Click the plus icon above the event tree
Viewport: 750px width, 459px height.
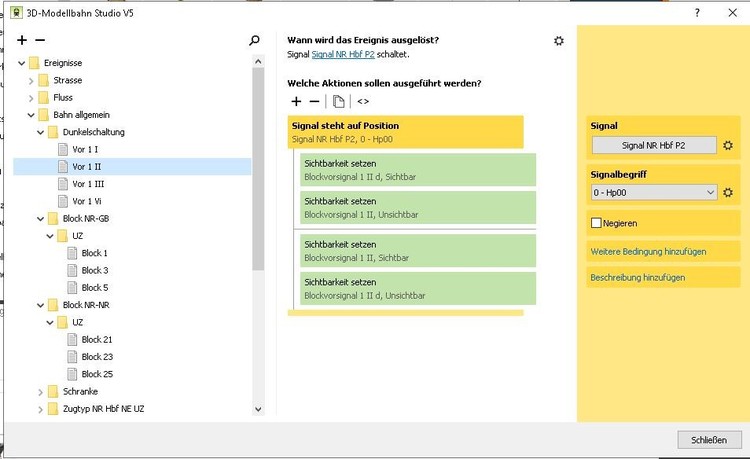point(22,41)
